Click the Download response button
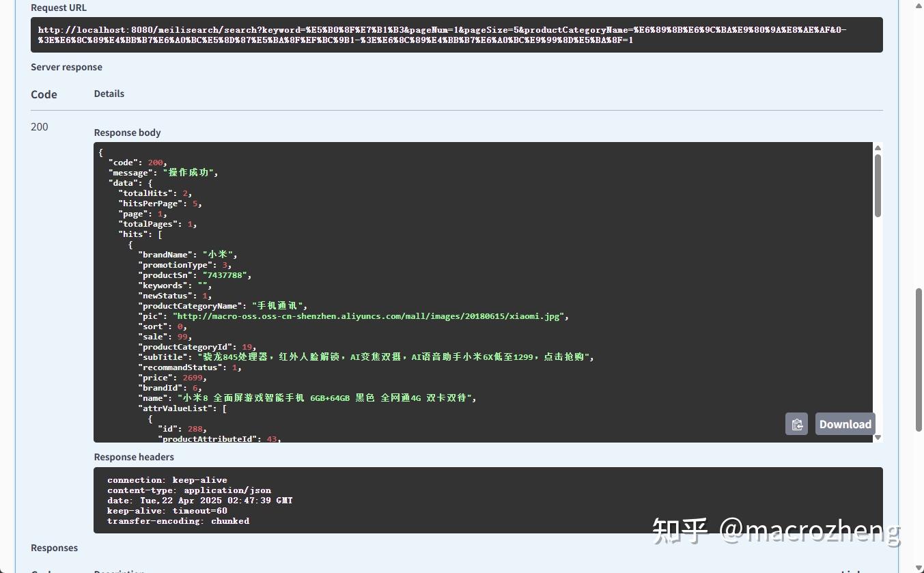Image resolution: width=924 pixels, height=573 pixels. click(x=845, y=423)
